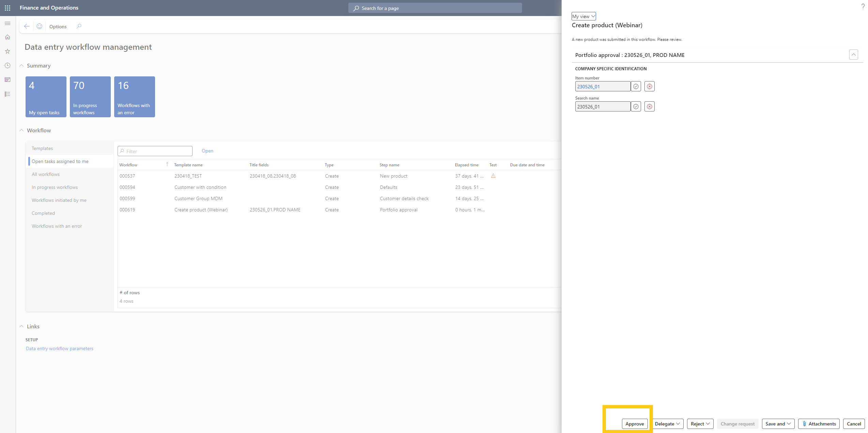
Task: Select the Item number input field
Action: click(603, 86)
